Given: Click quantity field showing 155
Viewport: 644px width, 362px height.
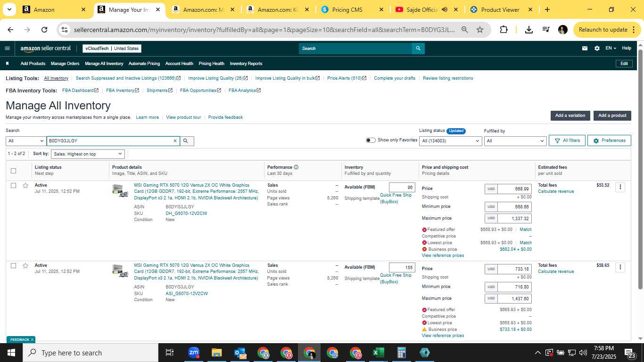Looking at the screenshot, I should coord(402,267).
